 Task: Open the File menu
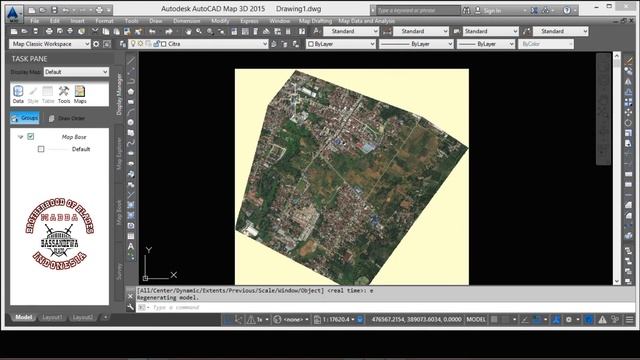click(x=35, y=21)
